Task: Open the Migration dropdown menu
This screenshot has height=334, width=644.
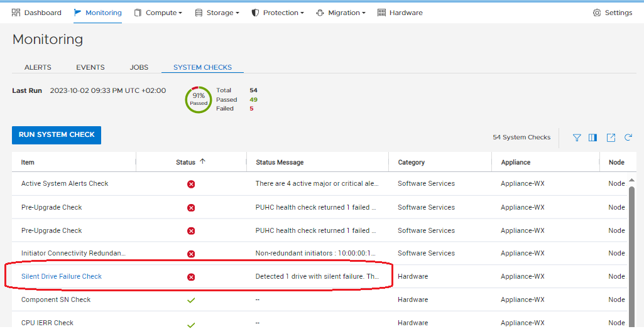Action: click(x=340, y=13)
